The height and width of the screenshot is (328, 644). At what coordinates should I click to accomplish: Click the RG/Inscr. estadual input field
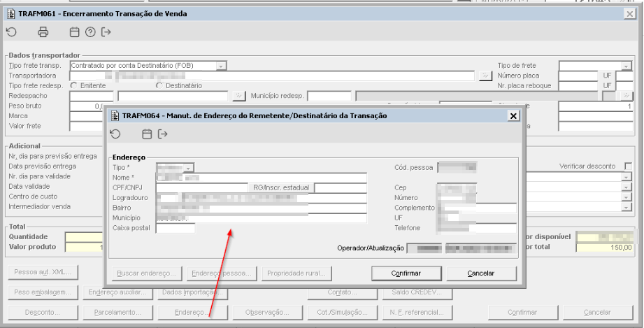tap(341, 188)
